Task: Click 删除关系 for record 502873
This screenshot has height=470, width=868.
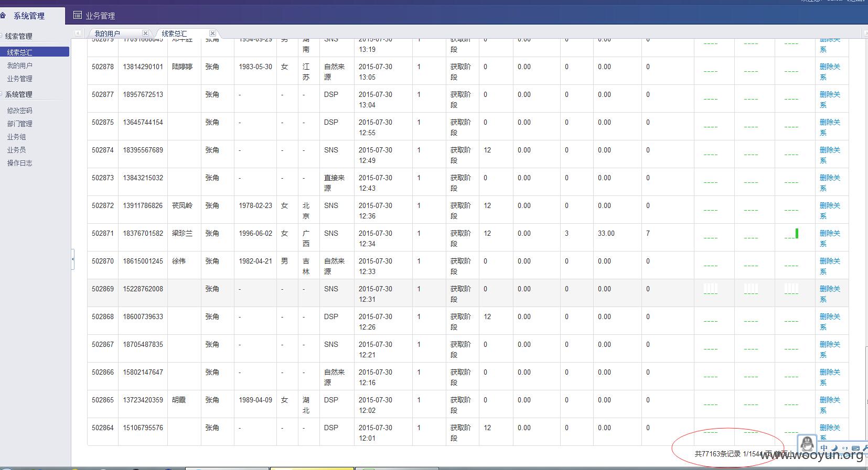Action: point(830,183)
